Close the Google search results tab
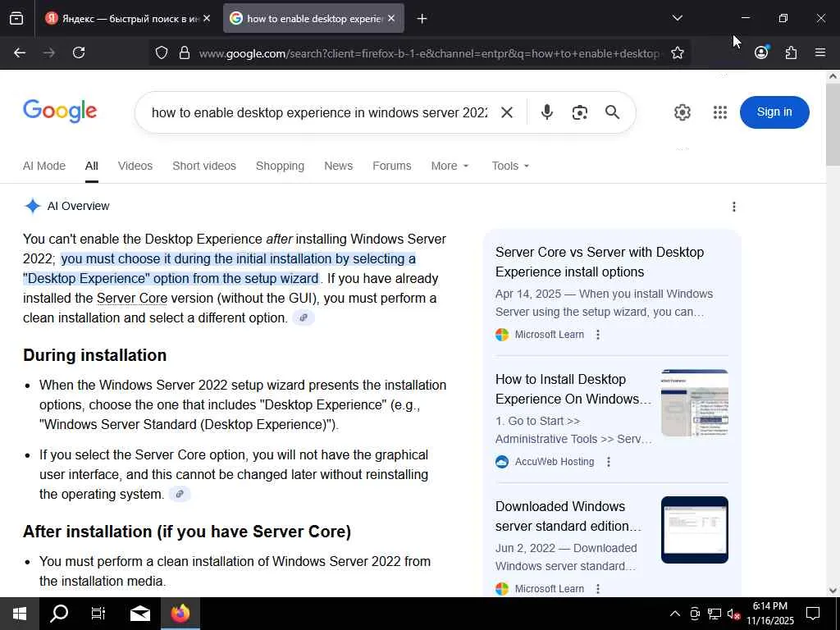The height and width of the screenshot is (630, 840). pyautogui.click(x=391, y=19)
